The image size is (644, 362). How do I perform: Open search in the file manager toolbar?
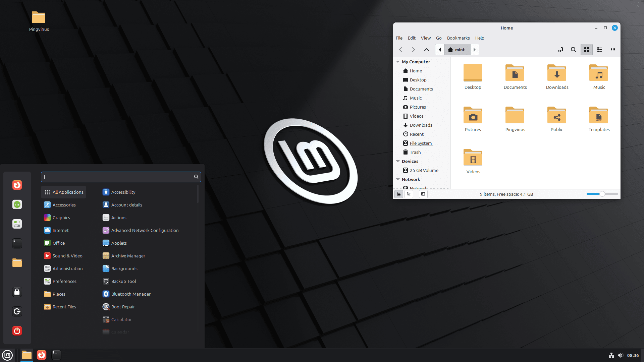point(573,50)
